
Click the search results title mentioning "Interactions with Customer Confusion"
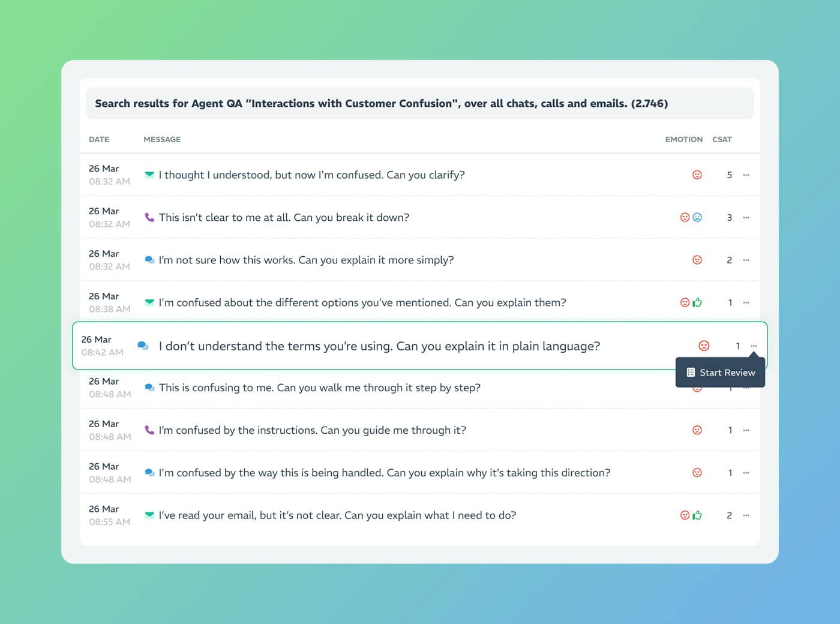pyautogui.click(x=382, y=103)
